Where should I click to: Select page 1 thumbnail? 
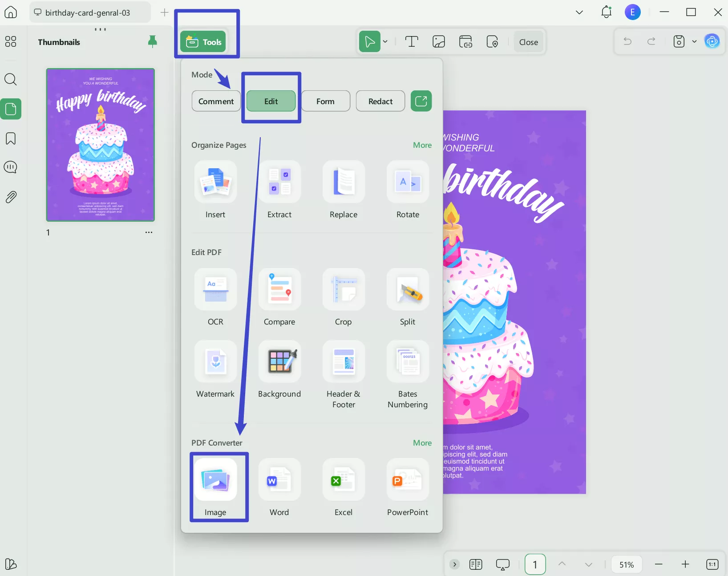coord(101,145)
